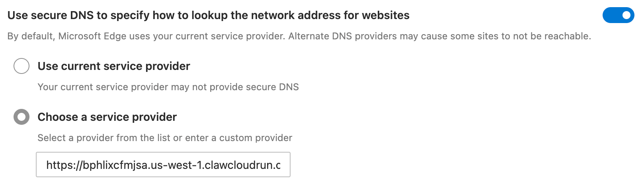Select the Choose a service provider radio button
The height and width of the screenshot is (182, 644).
click(x=21, y=117)
